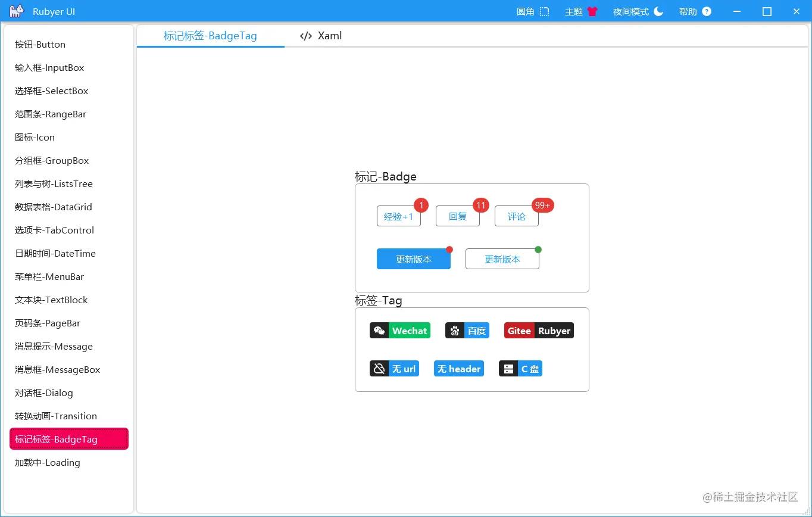Screen dimensions: 812x517
Task: Click the Wechat icon on its tag
Action: coord(380,330)
